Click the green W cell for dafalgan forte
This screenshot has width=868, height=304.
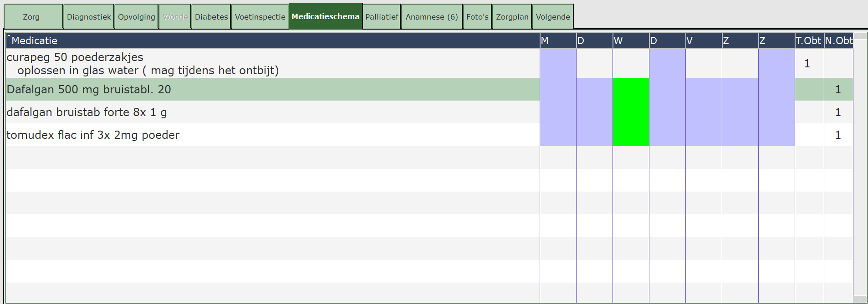pos(631,112)
